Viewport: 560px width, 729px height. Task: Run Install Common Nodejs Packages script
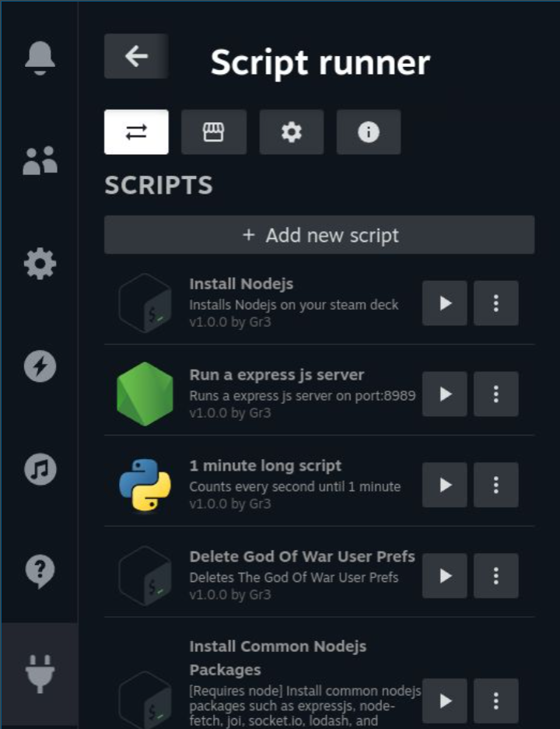[x=445, y=701]
